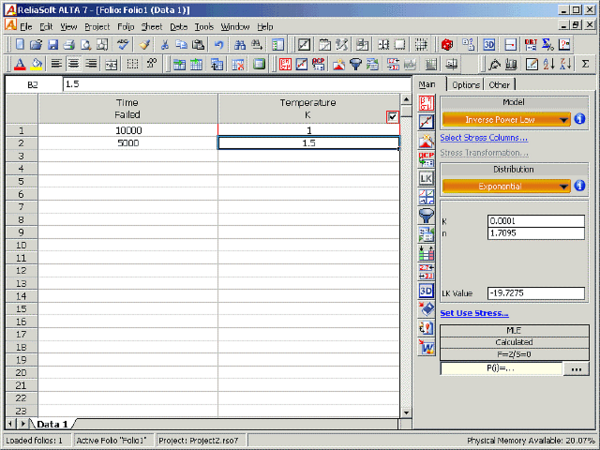
Task: Open the Folio menu
Action: (x=126, y=25)
